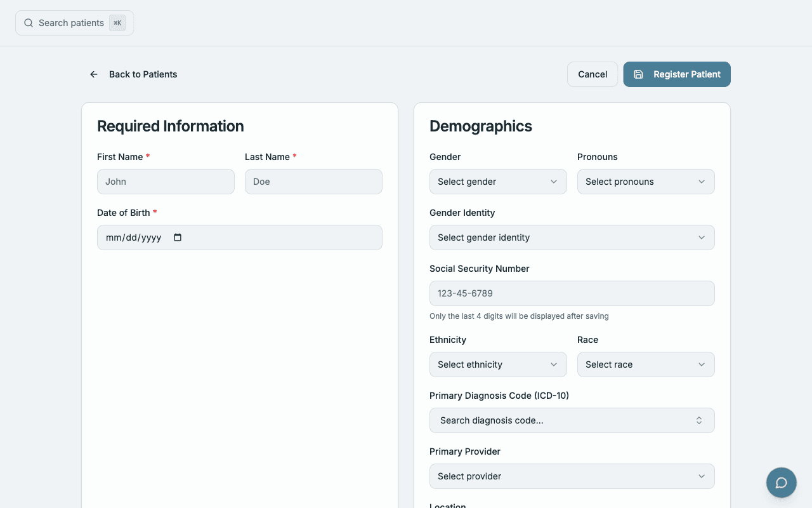812x508 pixels.
Task: Click the Primary Diagnosis Code (ICD-10) label
Action: tap(499, 396)
